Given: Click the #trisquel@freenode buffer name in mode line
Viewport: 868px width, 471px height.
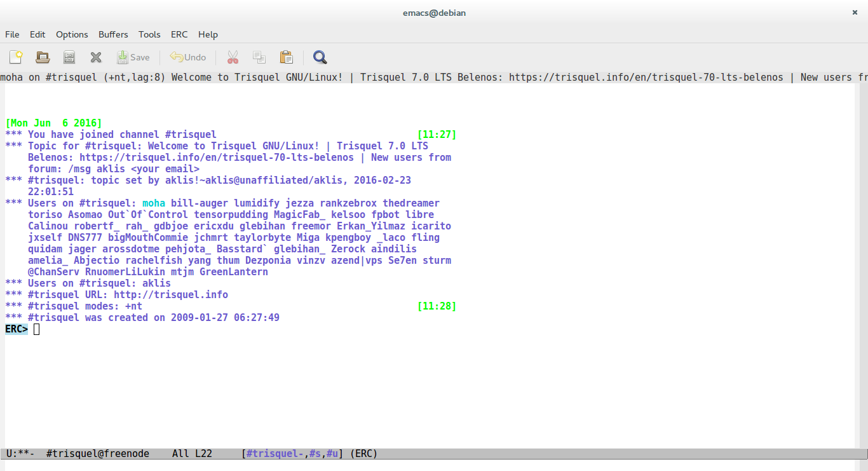Looking at the screenshot, I should coord(98,454).
